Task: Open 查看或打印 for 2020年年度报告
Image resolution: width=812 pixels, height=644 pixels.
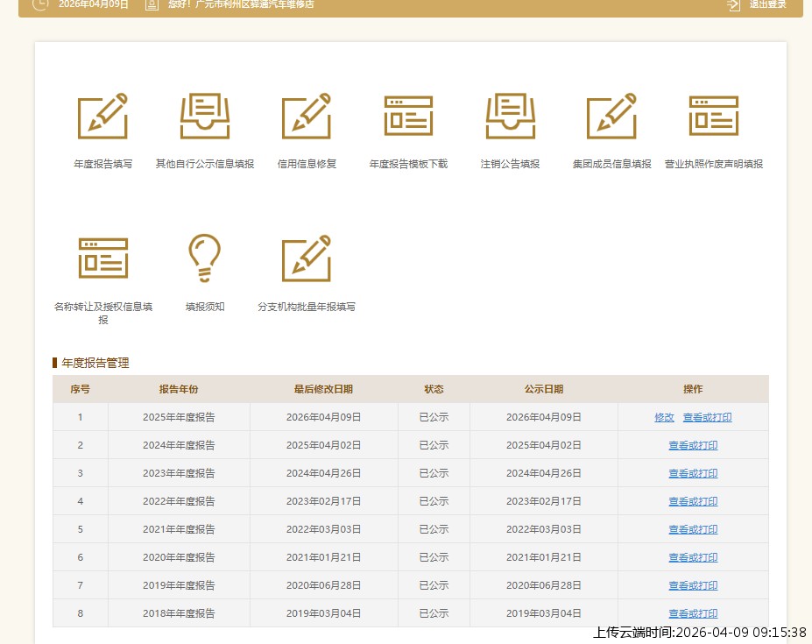Action: [x=693, y=558]
